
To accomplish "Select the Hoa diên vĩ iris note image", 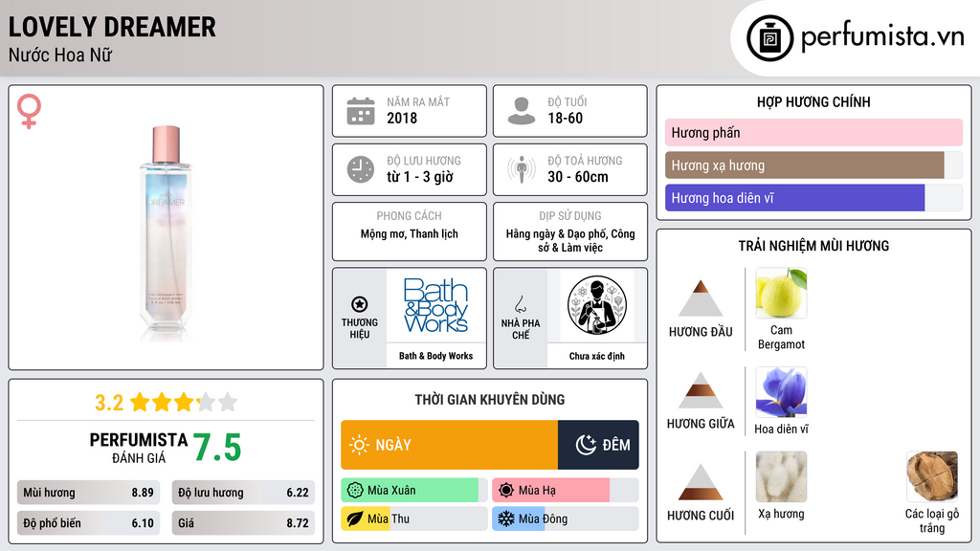I will pyautogui.click(x=781, y=391).
